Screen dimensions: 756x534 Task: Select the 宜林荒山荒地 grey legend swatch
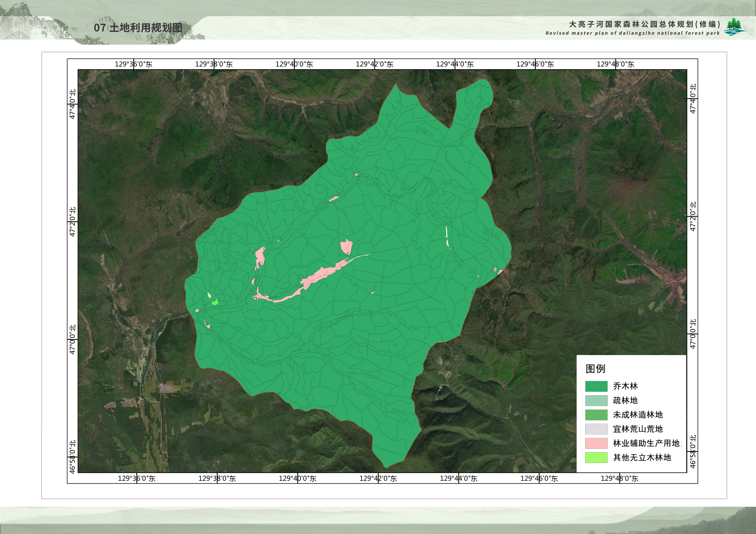click(x=596, y=429)
